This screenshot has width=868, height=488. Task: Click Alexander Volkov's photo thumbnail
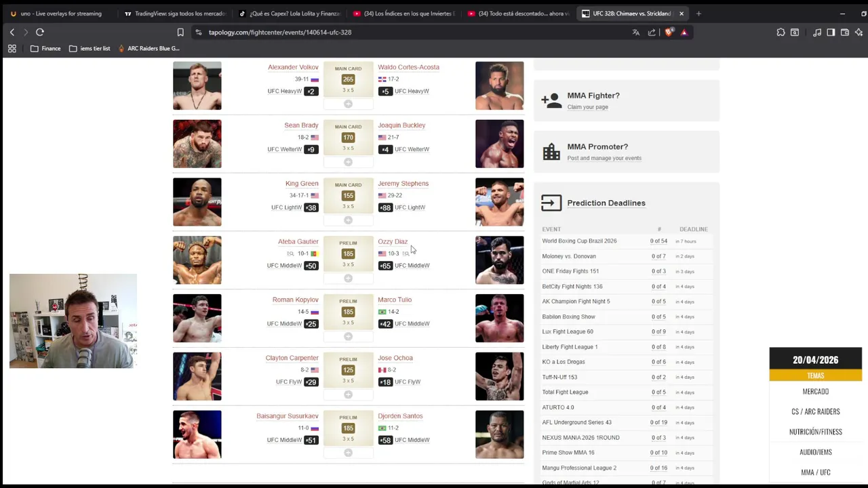pos(197,85)
